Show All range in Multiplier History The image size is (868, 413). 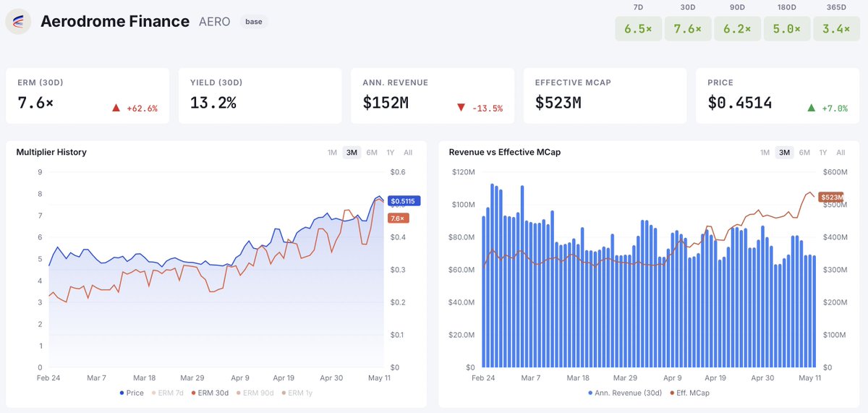(x=408, y=153)
